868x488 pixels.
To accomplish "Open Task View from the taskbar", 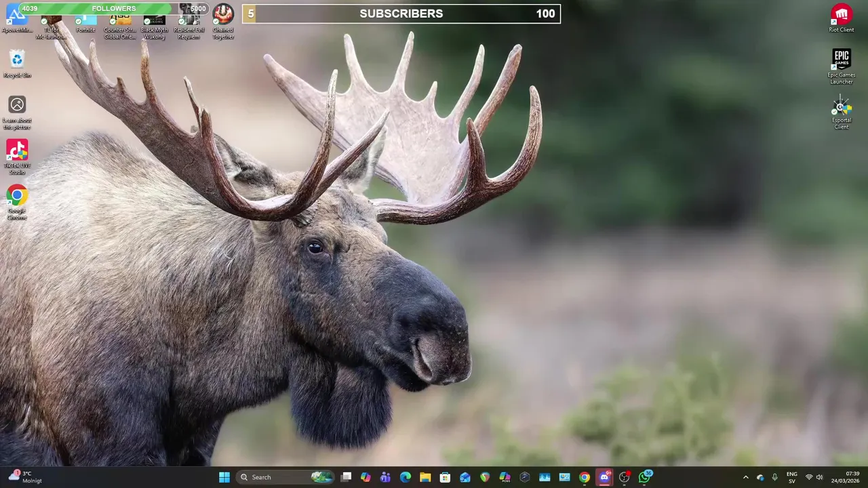I will point(346,477).
